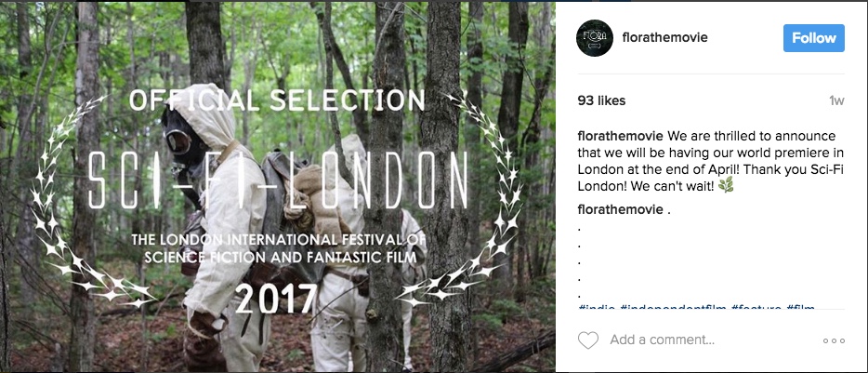Viewport: 868px width, 373px height.
Task: Click florathemovie username in the second comment
Action: click(620, 209)
